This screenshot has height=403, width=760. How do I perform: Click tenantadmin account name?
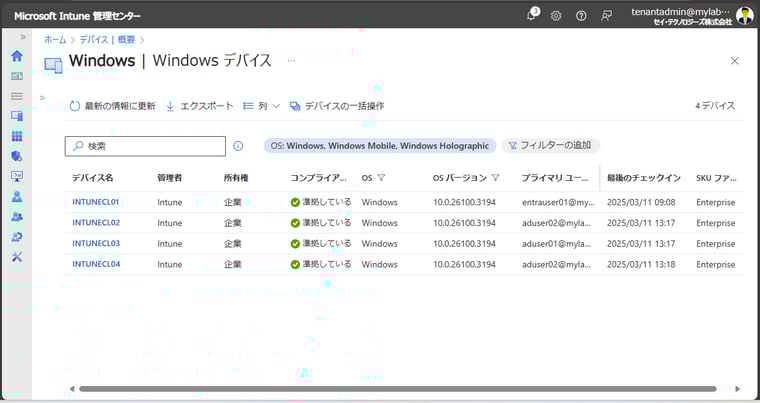pos(680,12)
